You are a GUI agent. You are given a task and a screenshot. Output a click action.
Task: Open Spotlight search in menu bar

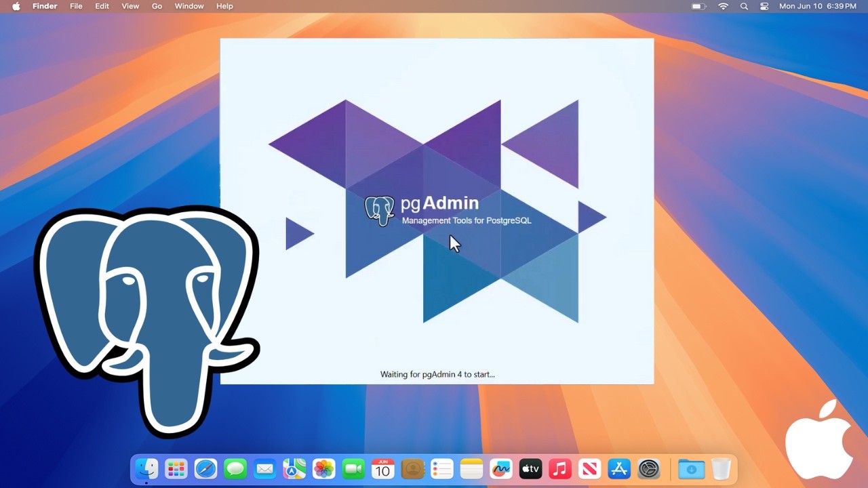pyautogui.click(x=744, y=6)
